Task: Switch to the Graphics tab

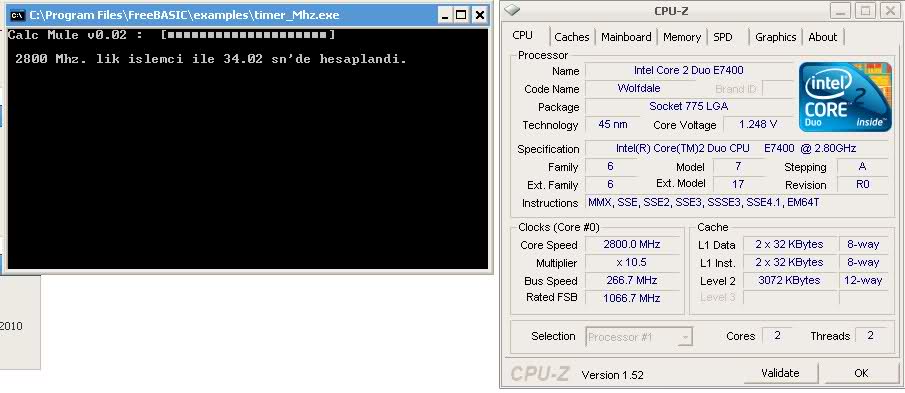Action: coord(776,37)
